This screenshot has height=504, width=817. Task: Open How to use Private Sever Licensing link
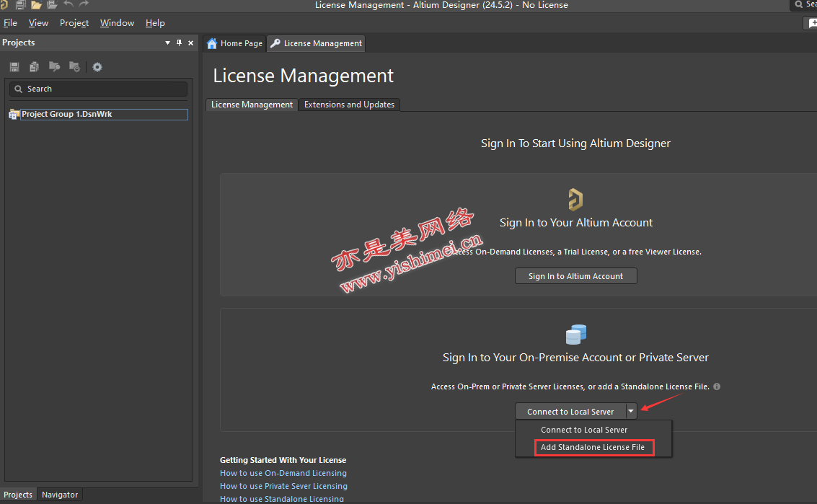[x=283, y=486]
